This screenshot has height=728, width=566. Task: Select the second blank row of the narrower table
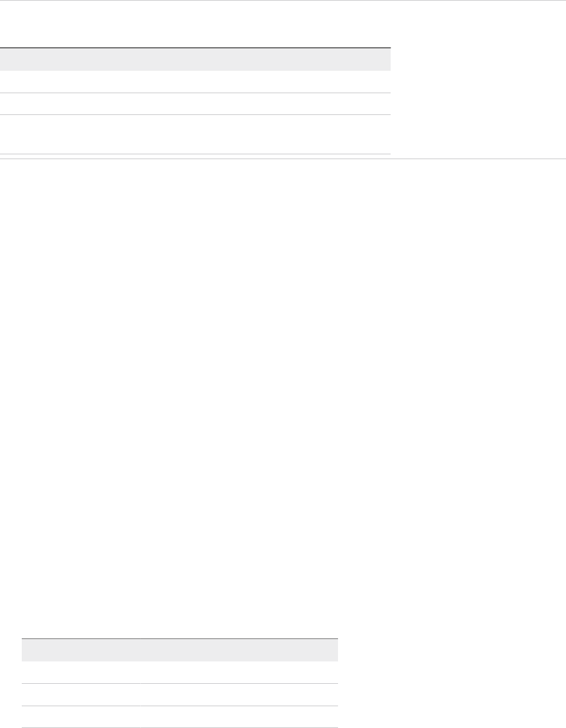180,695
